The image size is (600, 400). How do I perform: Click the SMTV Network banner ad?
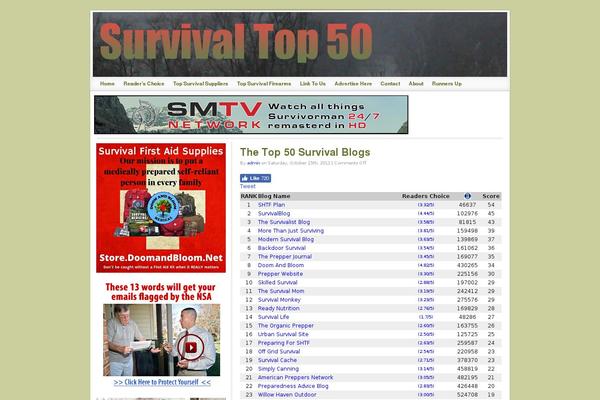click(x=251, y=115)
